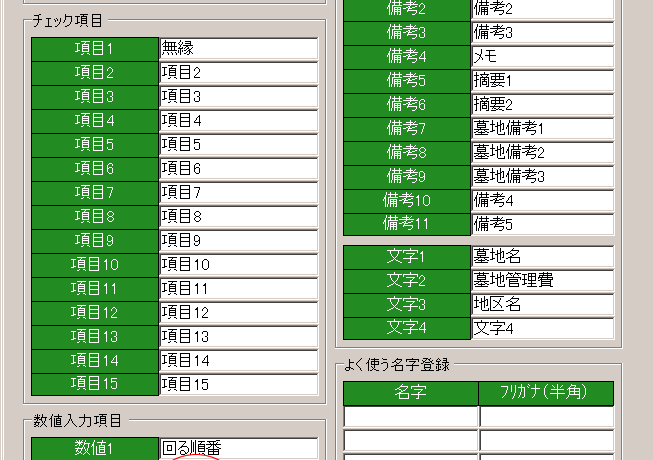
Task: Click the green 数値1 label
Action: 95,448
